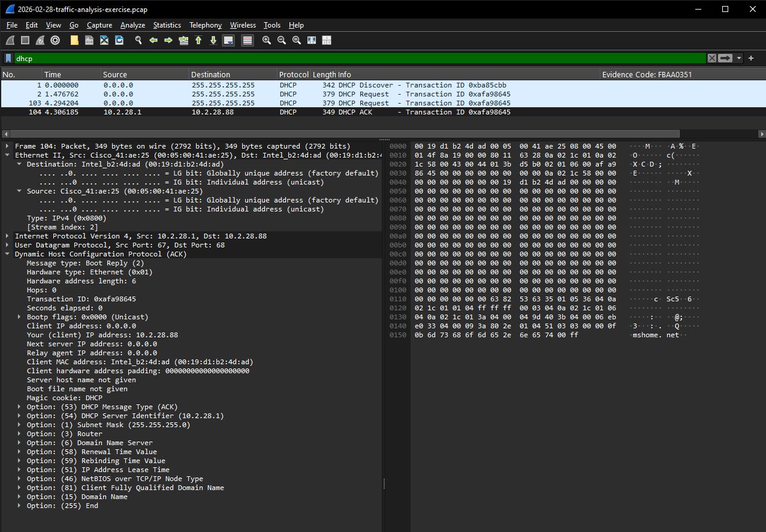Viewport: 766px width, 532px height.
Task: Click packet list scroll right arrow
Action: (762, 134)
